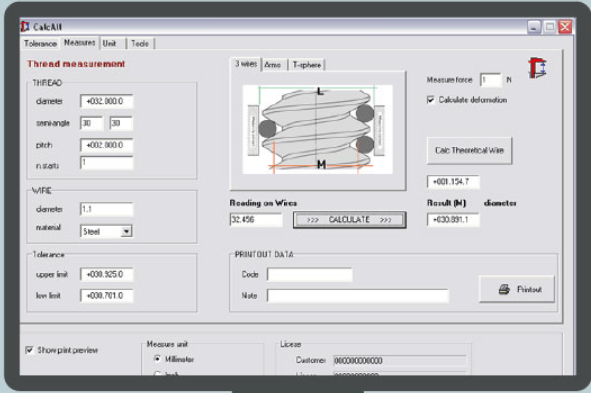Click the tolerance low limit field
Viewport: 591px width, 393px height.
107,295
